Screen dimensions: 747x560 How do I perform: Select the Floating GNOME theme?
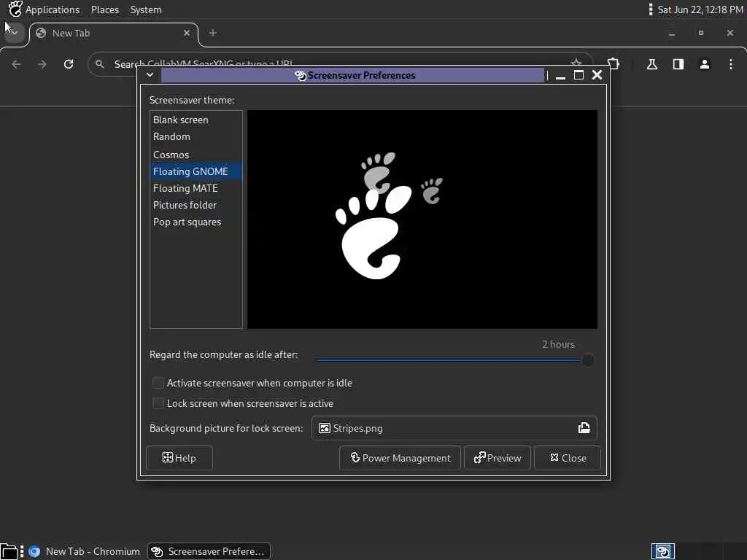[196, 171]
